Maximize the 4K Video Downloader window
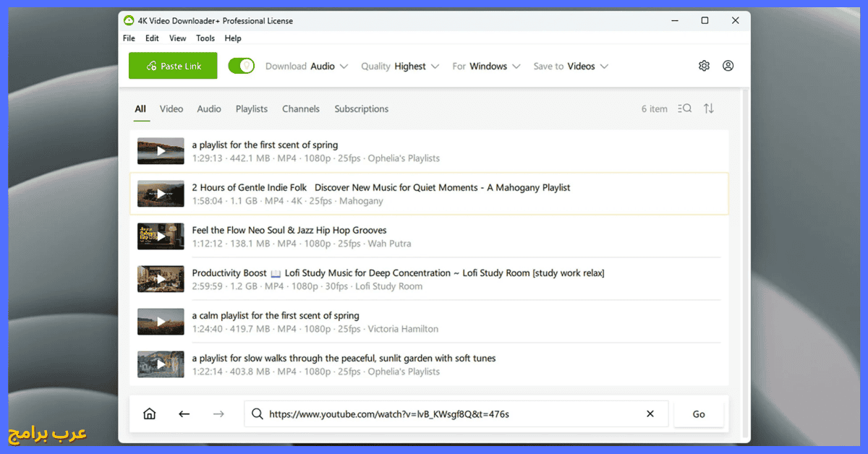This screenshot has width=868, height=454. click(705, 21)
